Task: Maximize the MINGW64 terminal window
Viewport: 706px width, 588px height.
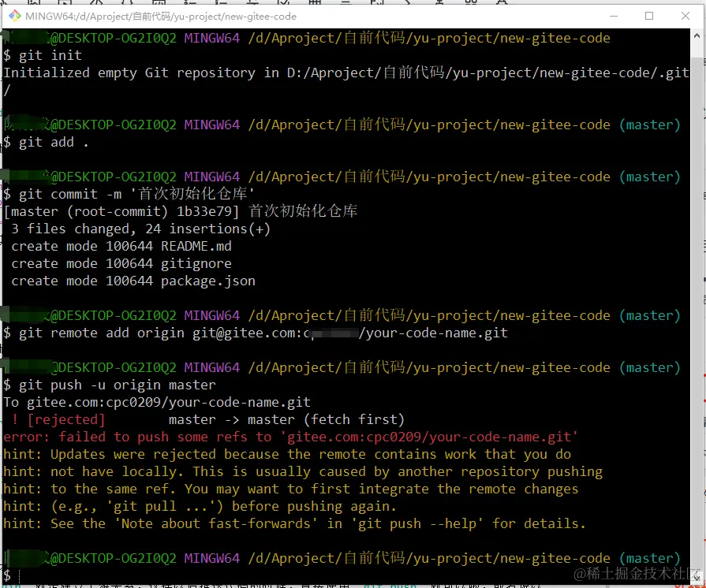Action: 649,17
